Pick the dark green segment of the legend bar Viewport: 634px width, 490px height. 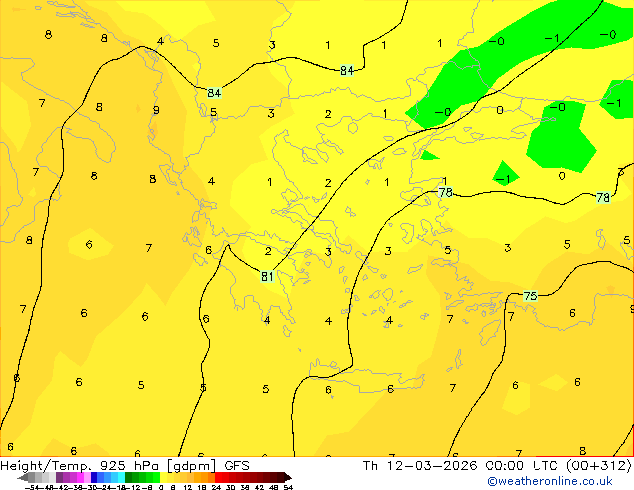tap(128, 477)
